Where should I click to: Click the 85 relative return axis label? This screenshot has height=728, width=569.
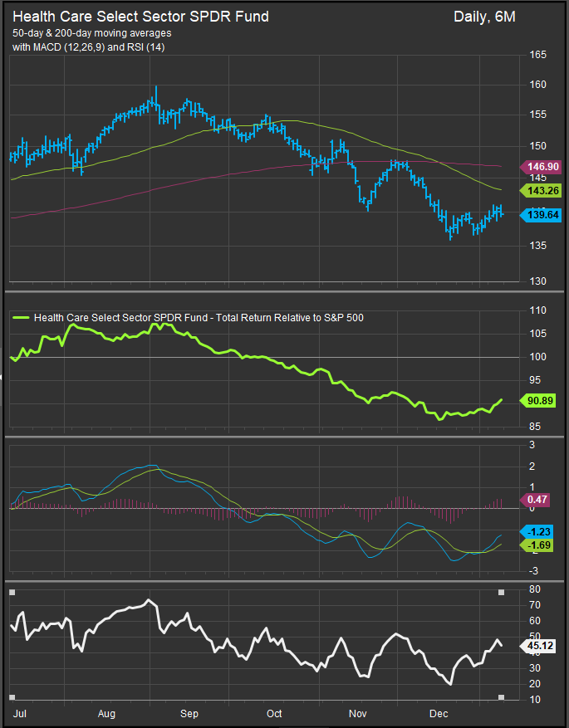coord(536,427)
